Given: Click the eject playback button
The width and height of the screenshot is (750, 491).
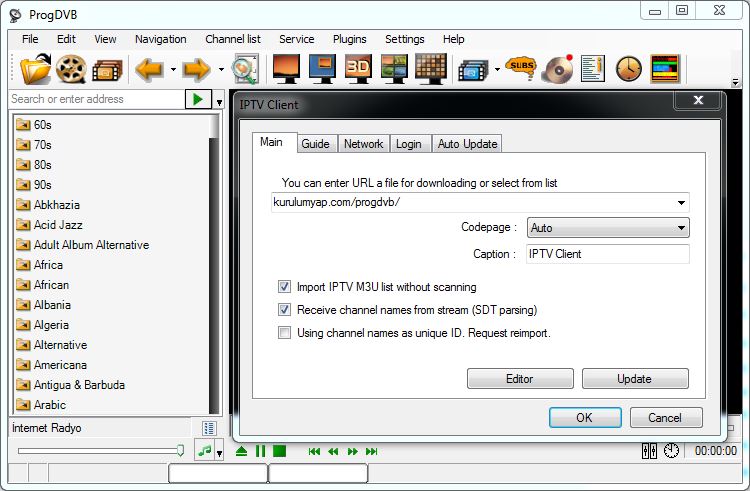Looking at the screenshot, I should pyautogui.click(x=242, y=451).
